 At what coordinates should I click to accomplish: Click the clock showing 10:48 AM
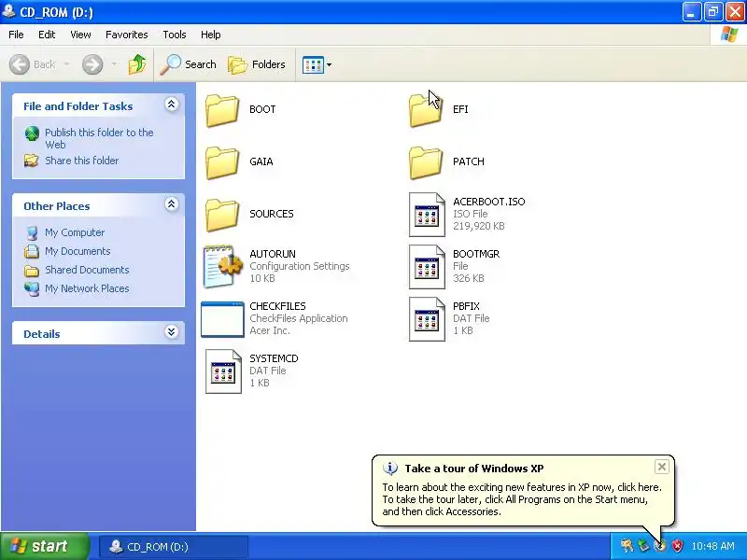(712, 546)
